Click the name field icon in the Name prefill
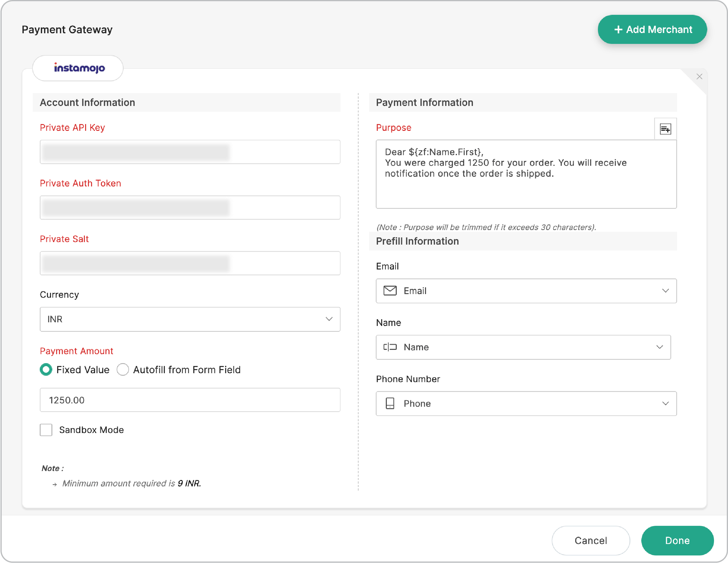This screenshot has height=563, width=728. pyautogui.click(x=390, y=347)
